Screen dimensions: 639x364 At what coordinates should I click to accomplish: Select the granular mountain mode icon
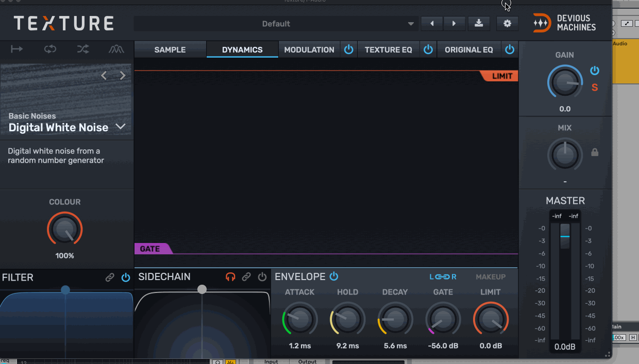tap(116, 49)
